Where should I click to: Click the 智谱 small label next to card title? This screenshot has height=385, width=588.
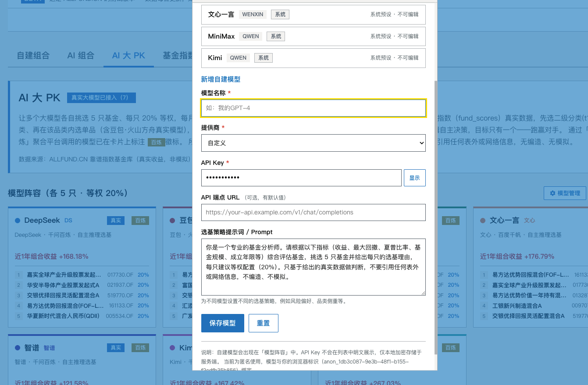(49, 348)
